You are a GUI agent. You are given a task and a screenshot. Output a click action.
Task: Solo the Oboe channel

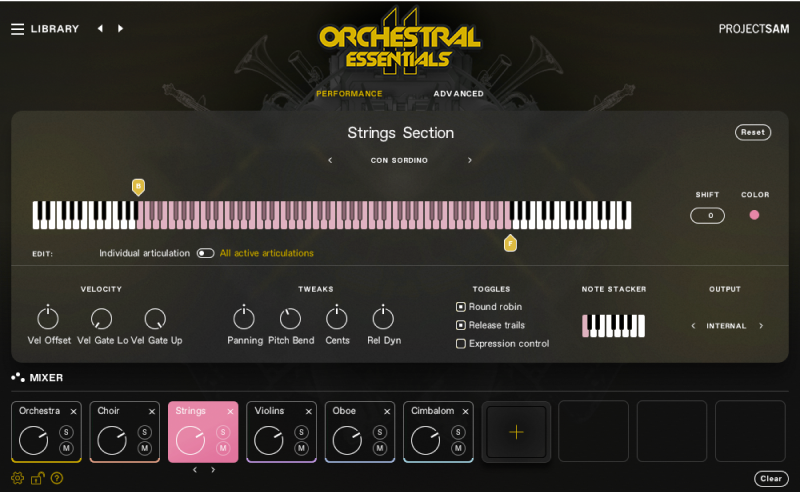pos(380,432)
